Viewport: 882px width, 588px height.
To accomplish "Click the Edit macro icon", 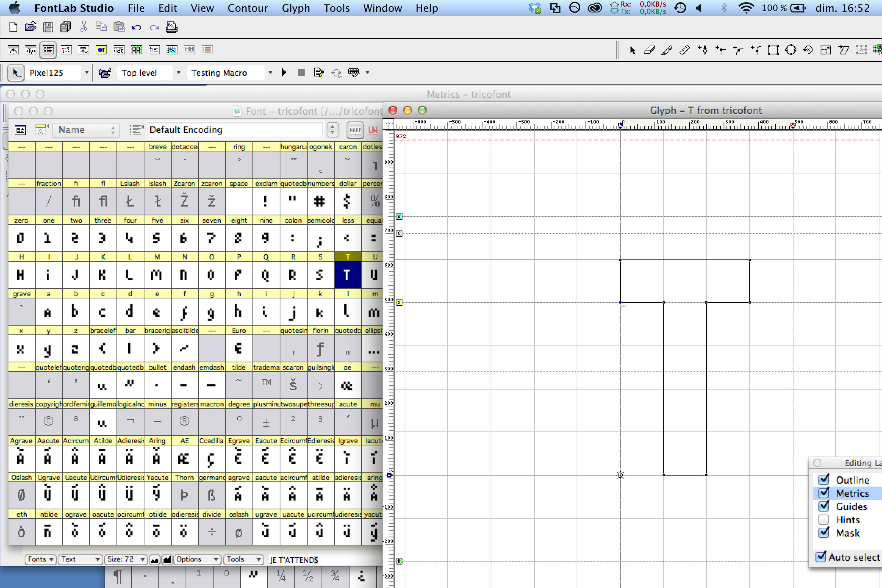I will [319, 73].
